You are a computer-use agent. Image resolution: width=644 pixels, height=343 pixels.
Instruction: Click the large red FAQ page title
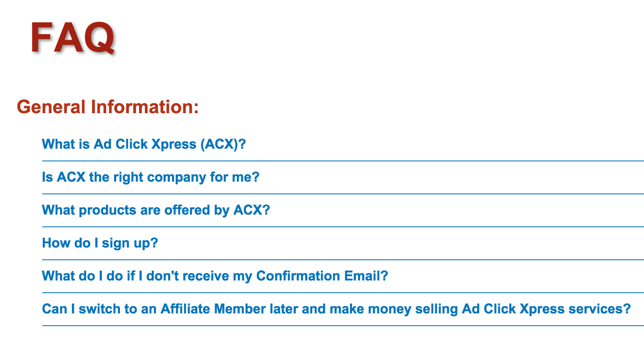73,38
